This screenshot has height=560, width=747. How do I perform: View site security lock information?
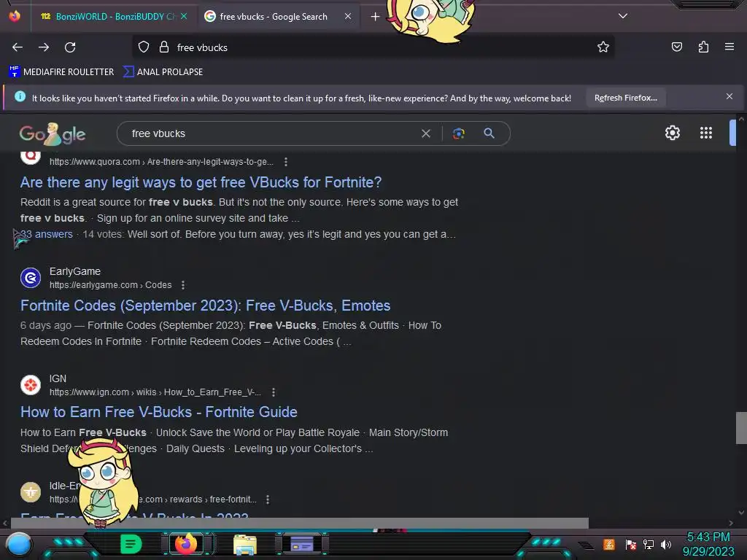[164, 47]
